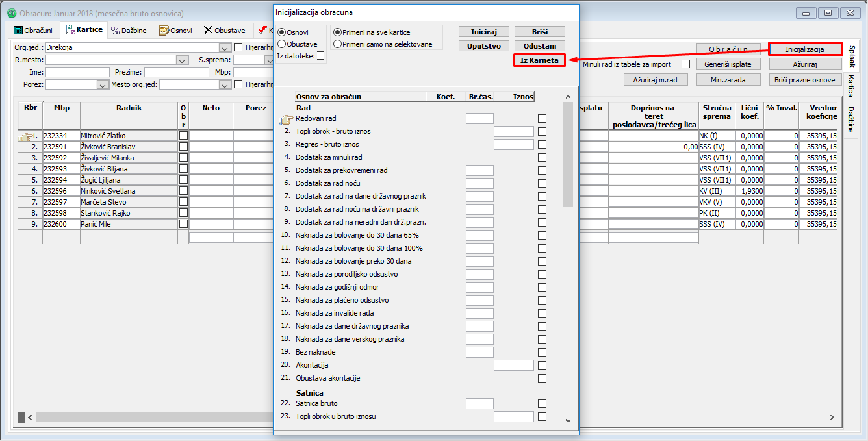Click row pointer icon next to Mitrović Zlatko
The image size is (868, 441).
pos(25,136)
